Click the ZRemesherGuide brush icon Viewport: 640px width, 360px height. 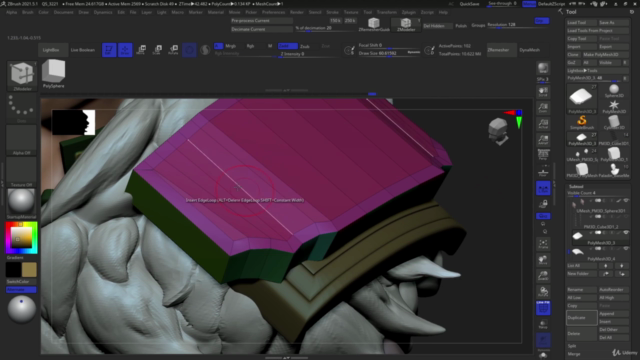[x=374, y=24]
